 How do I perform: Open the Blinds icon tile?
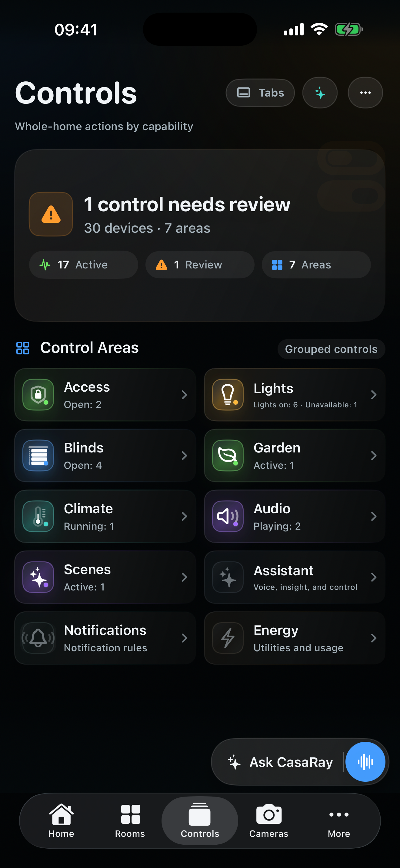(x=38, y=455)
